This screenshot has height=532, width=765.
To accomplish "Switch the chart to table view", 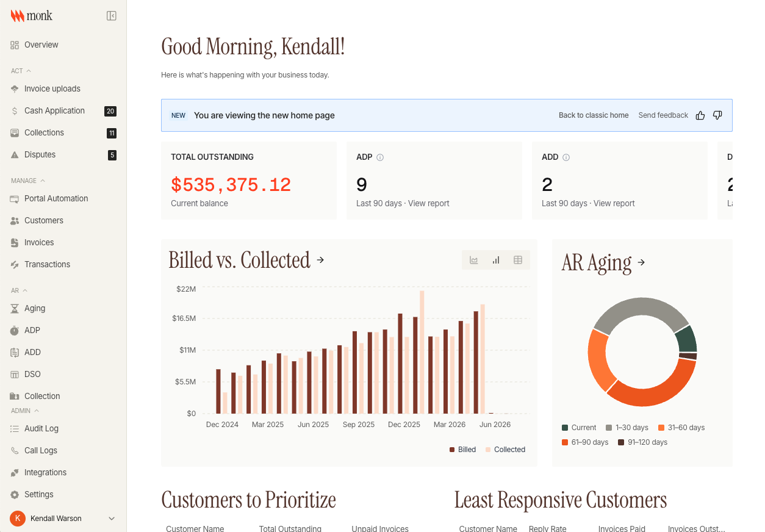I will pyautogui.click(x=518, y=260).
